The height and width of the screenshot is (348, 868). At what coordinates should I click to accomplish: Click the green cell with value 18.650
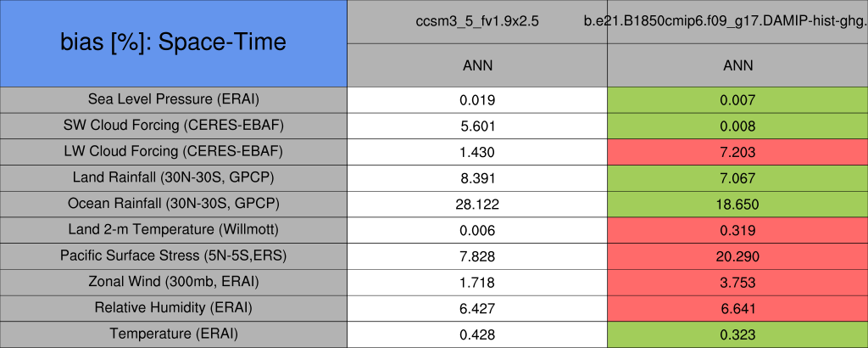pos(737,205)
